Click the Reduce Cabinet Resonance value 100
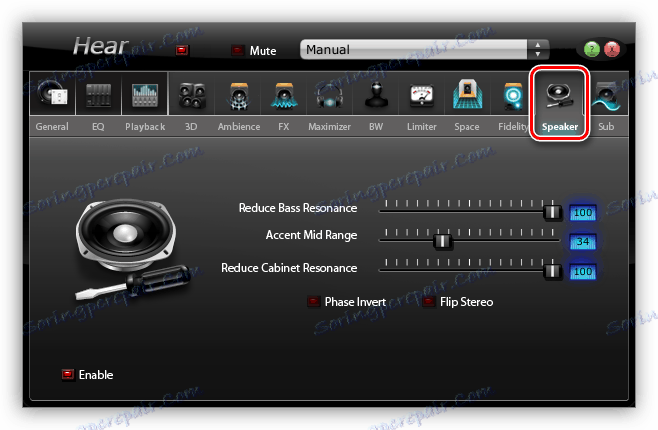 [x=583, y=271]
